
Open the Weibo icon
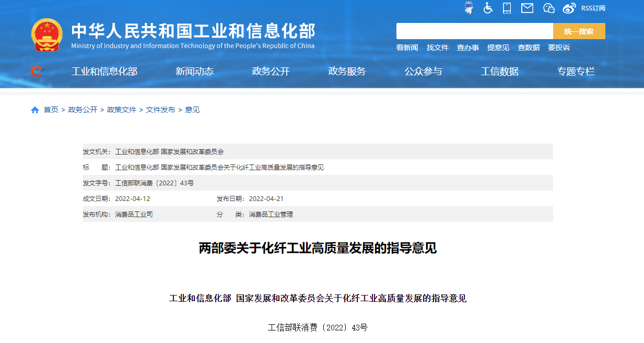pos(569,8)
